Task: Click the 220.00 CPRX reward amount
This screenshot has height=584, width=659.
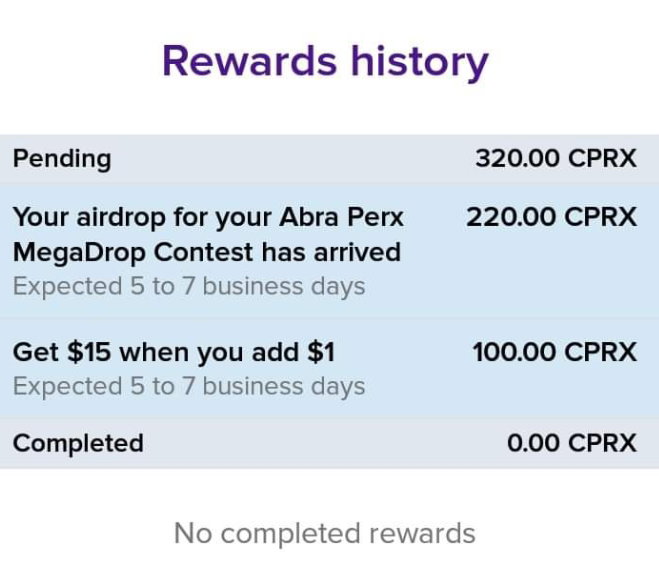Action: [551, 217]
